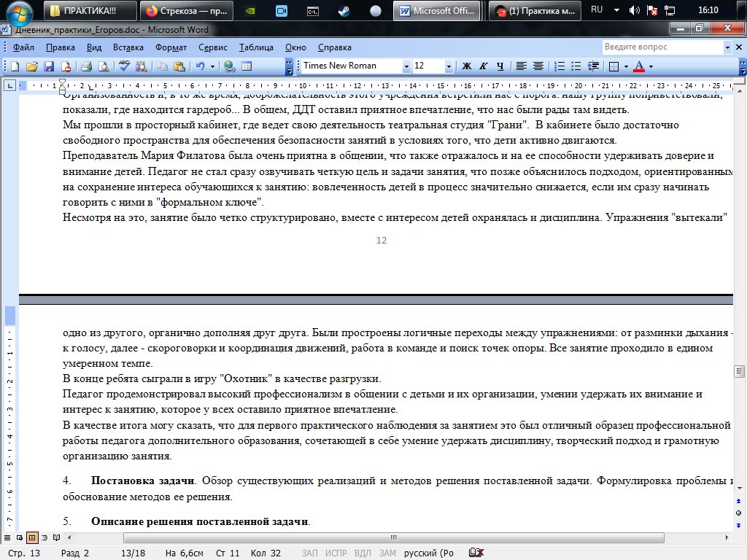The width and height of the screenshot is (747, 560).
Task: Apply outside borders with the border icon
Action: 614,66
